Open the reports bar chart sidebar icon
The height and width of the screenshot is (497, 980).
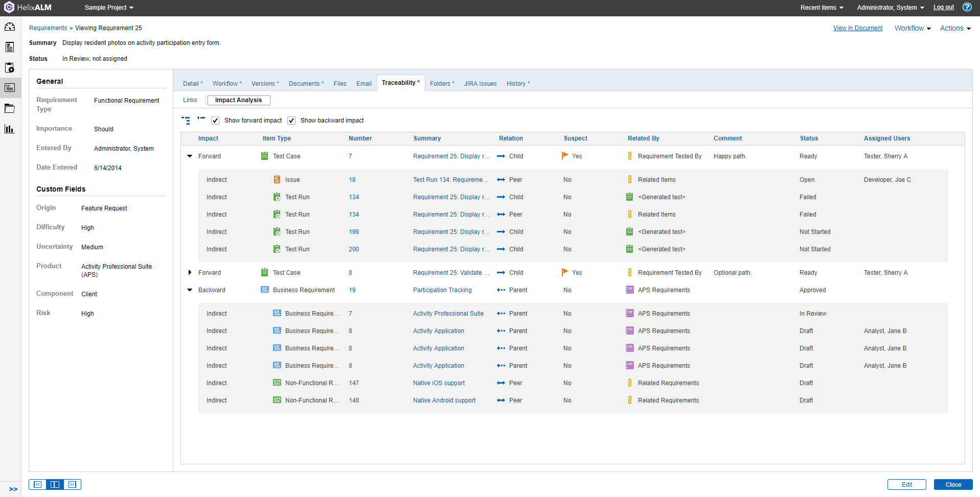10,129
